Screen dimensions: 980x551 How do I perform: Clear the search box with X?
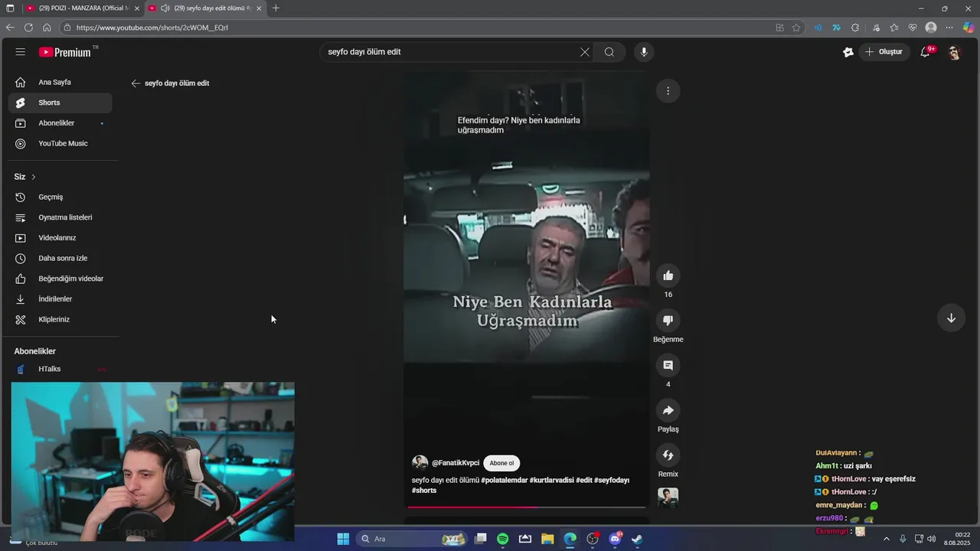point(585,52)
